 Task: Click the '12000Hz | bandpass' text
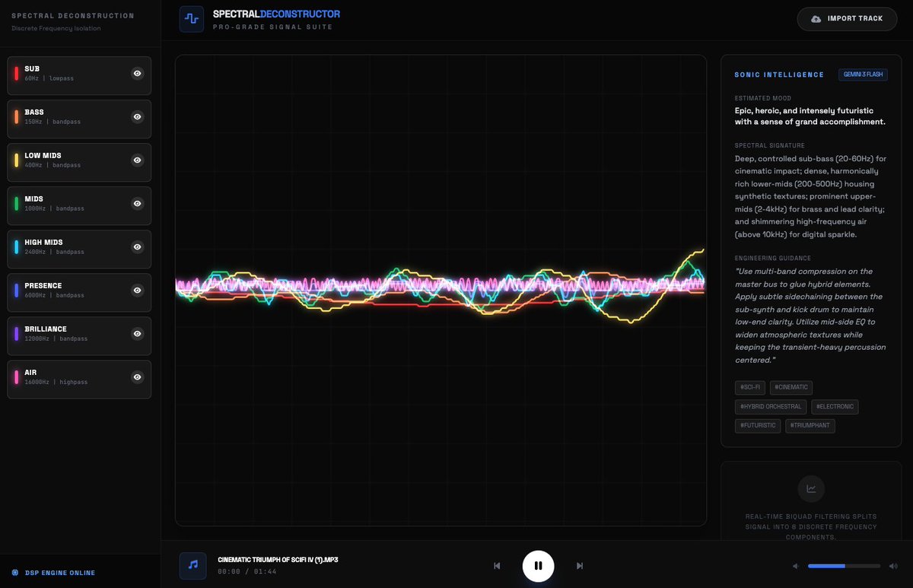coord(55,338)
